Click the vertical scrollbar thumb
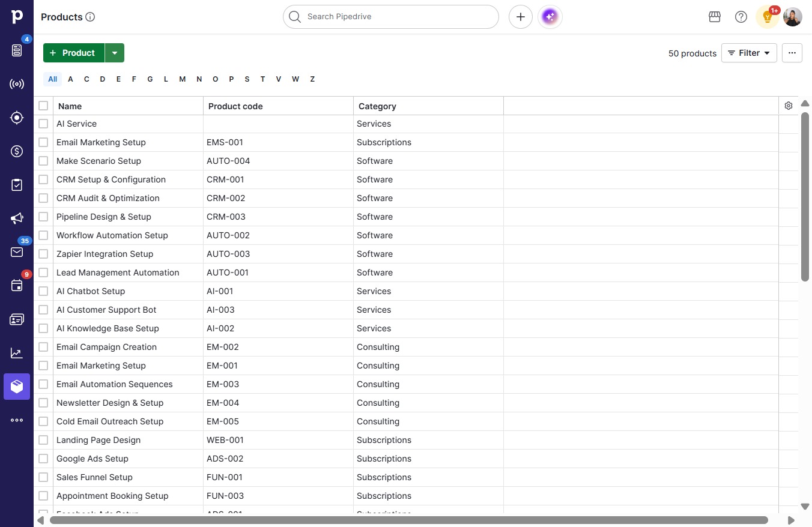Viewport: 812px width, 527px height. click(805, 197)
